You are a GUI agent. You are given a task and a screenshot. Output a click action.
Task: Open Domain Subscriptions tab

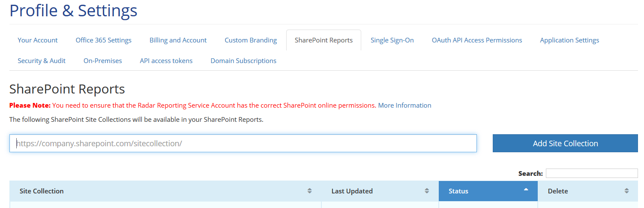pos(243,61)
